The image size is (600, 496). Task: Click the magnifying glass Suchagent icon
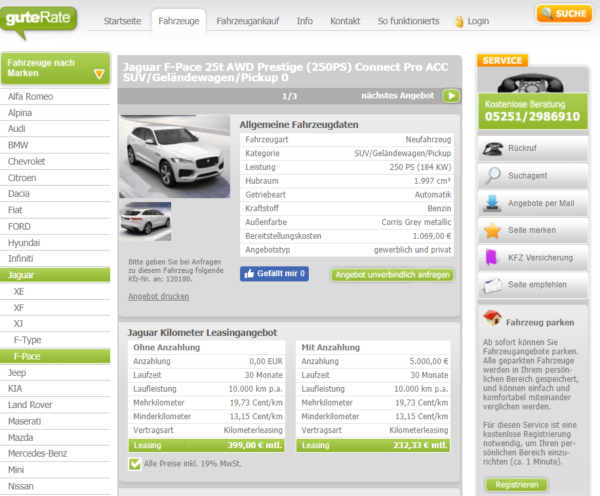pyautogui.click(x=493, y=176)
